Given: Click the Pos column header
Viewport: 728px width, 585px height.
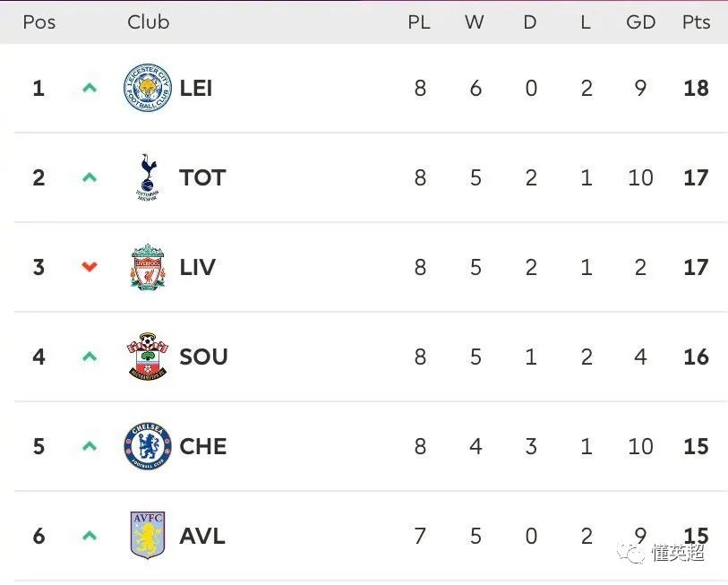Looking at the screenshot, I should point(39,22).
